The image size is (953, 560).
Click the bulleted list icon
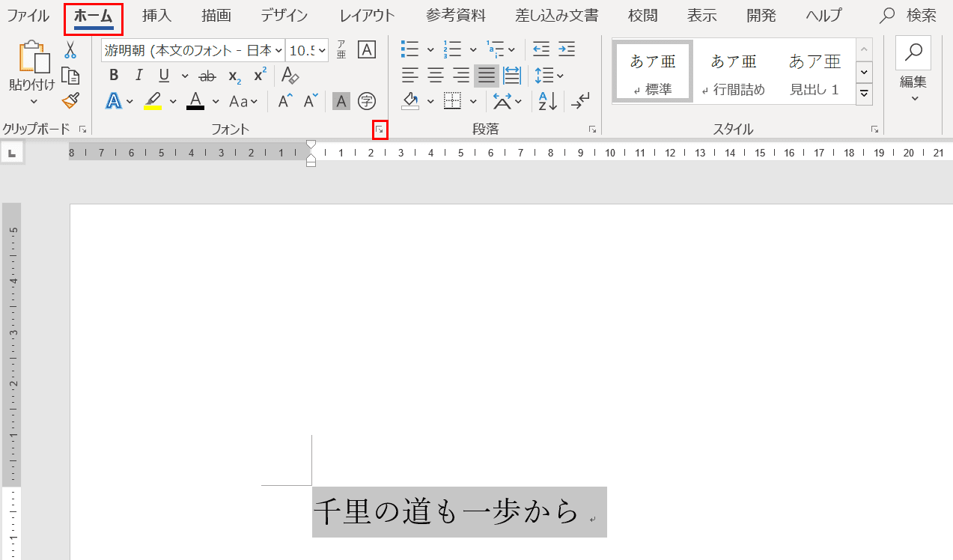click(410, 50)
